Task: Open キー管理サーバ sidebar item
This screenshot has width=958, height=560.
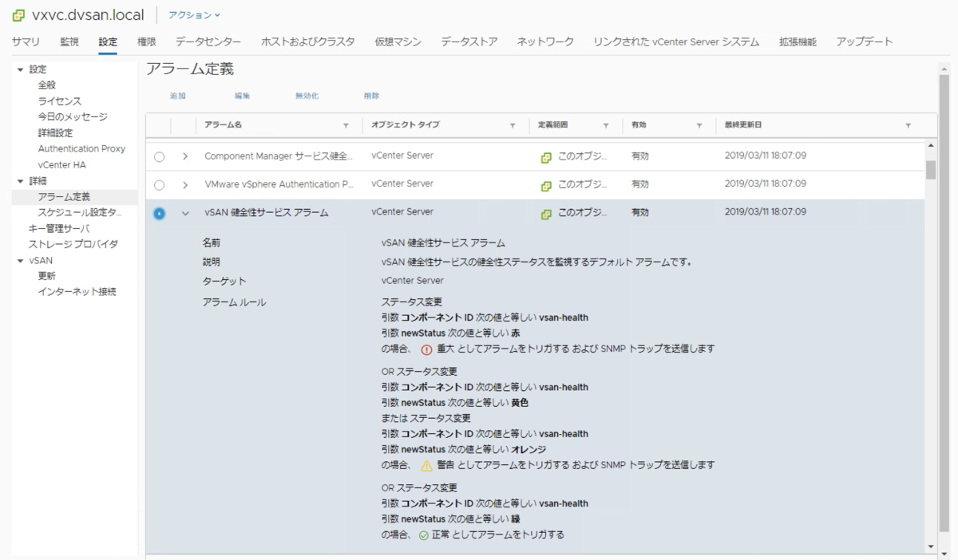Action: (x=59, y=229)
